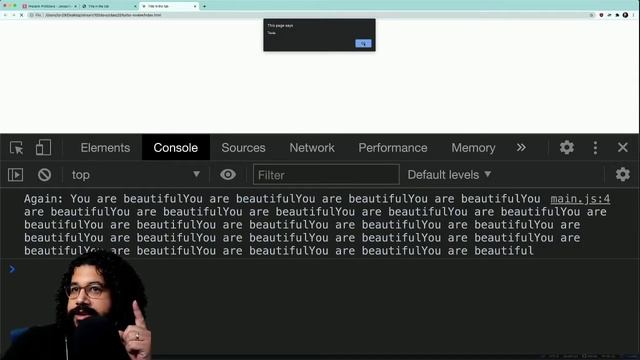Open the DevTools three-dot customize menu
The height and width of the screenshot is (360, 640).
coord(595,148)
